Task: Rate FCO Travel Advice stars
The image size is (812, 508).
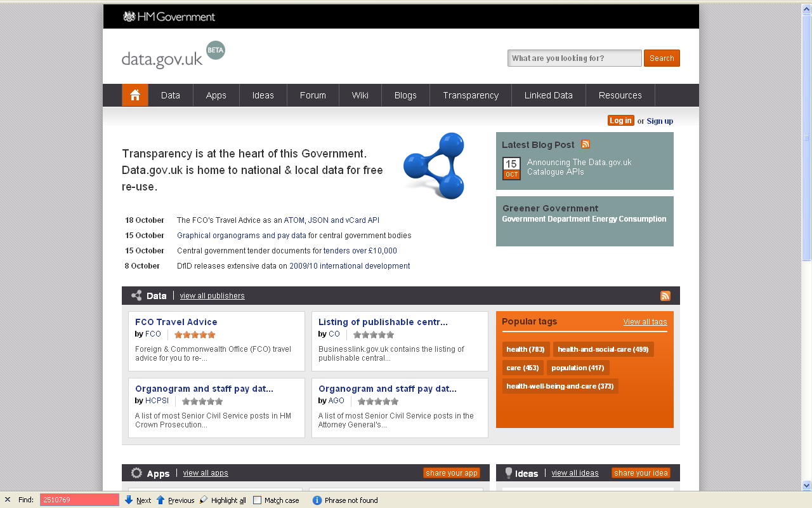Action: point(195,335)
